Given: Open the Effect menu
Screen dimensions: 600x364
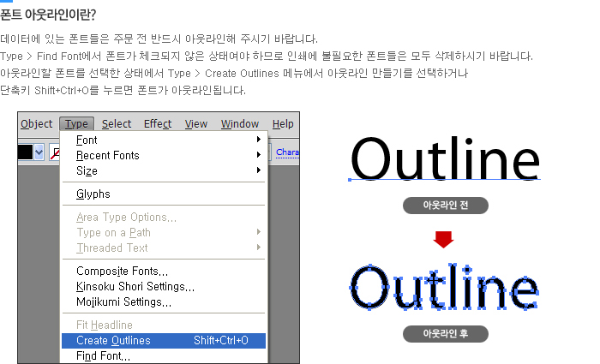Looking at the screenshot, I should tap(158, 123).
